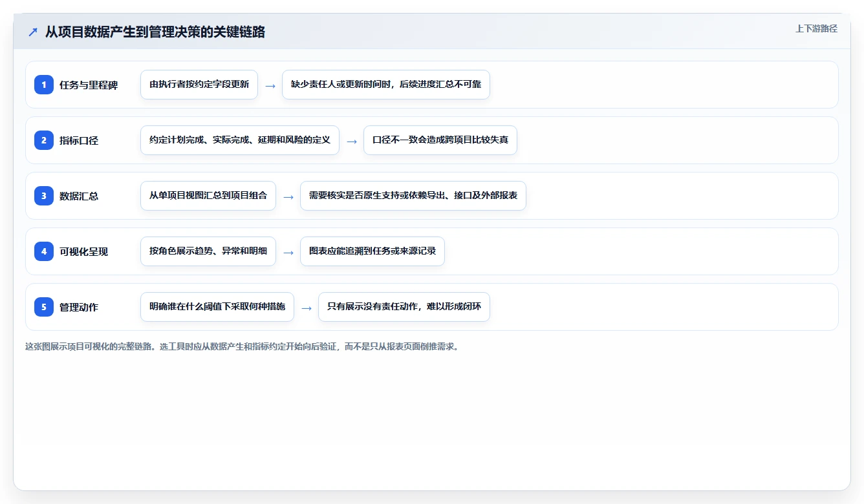The image size is (864, 504).
Task: Click the 约定计划完成、实际完成 definition box
Action: tap(240, 140)
